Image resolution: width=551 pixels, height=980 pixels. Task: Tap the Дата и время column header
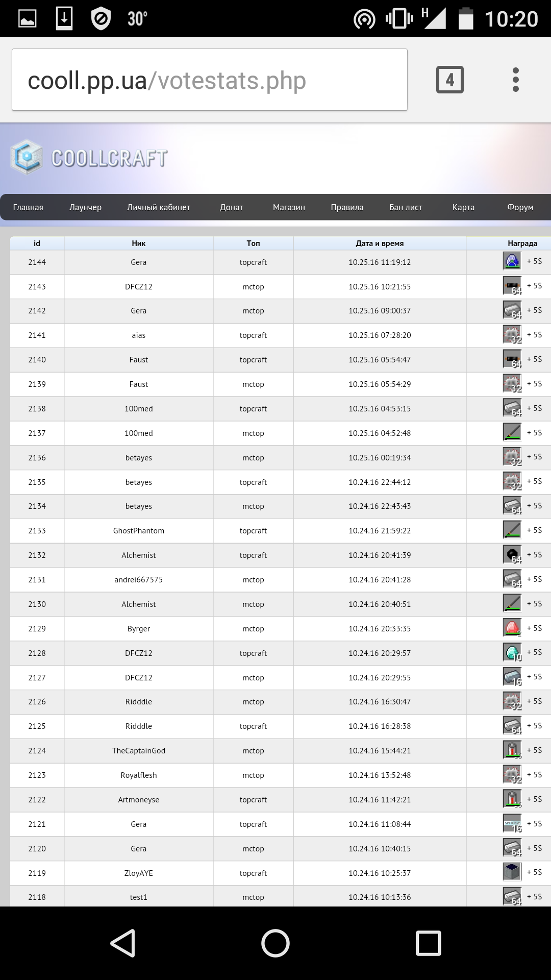click(x=380, y=243)
